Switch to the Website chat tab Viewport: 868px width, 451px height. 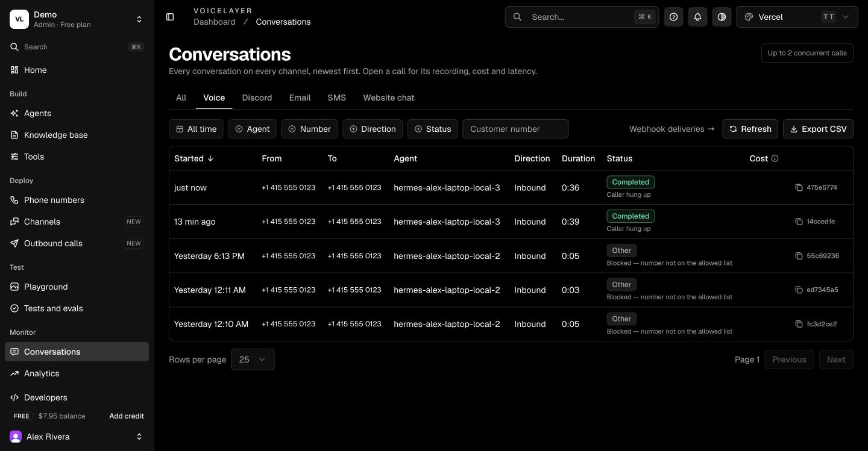click(x=389, y=98)
